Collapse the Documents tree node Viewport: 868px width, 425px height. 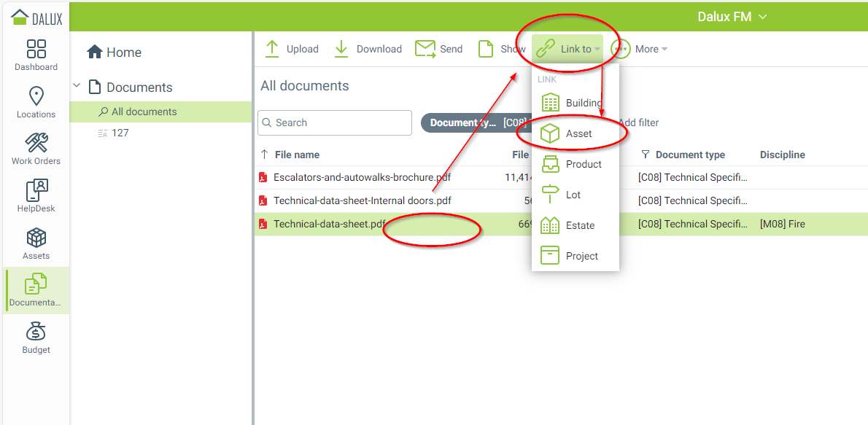tap(77, 87)
